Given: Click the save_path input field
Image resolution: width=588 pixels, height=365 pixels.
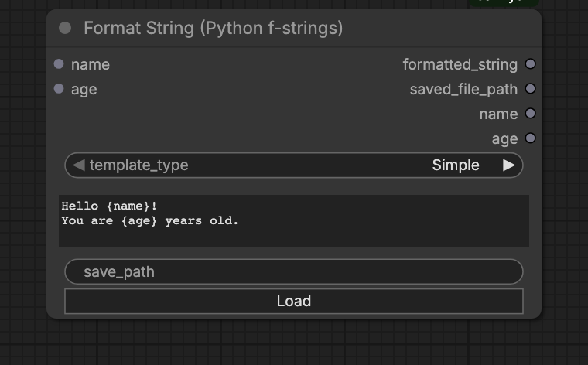Looking at the screenshot, I should pos(294,271).
